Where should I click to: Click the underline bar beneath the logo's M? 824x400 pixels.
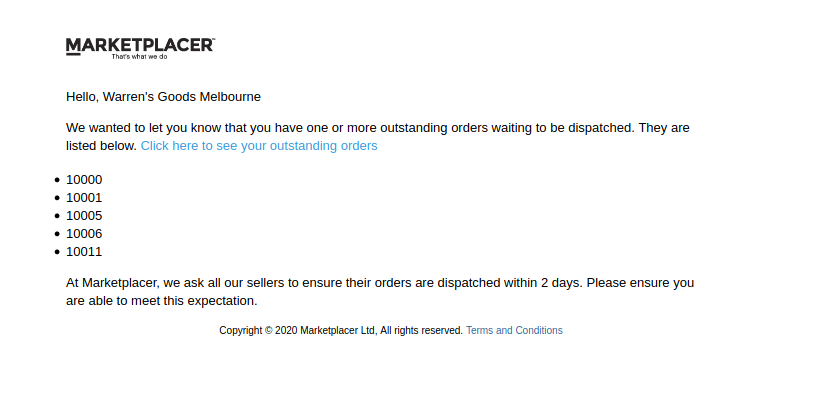click(x=73, y=54)
